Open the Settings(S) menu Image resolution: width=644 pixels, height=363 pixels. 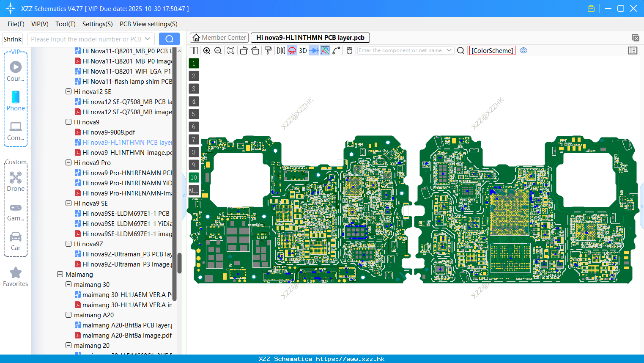pos(98,24)
